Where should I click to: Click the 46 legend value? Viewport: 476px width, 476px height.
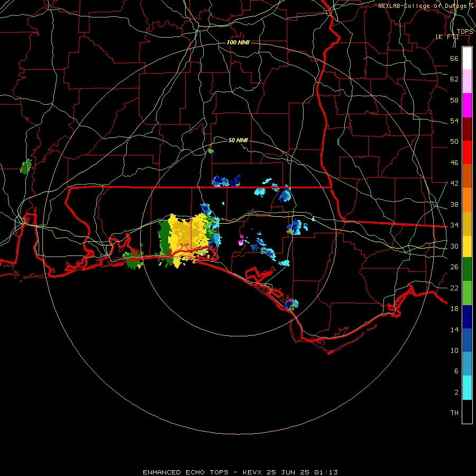tap(454, 162)
